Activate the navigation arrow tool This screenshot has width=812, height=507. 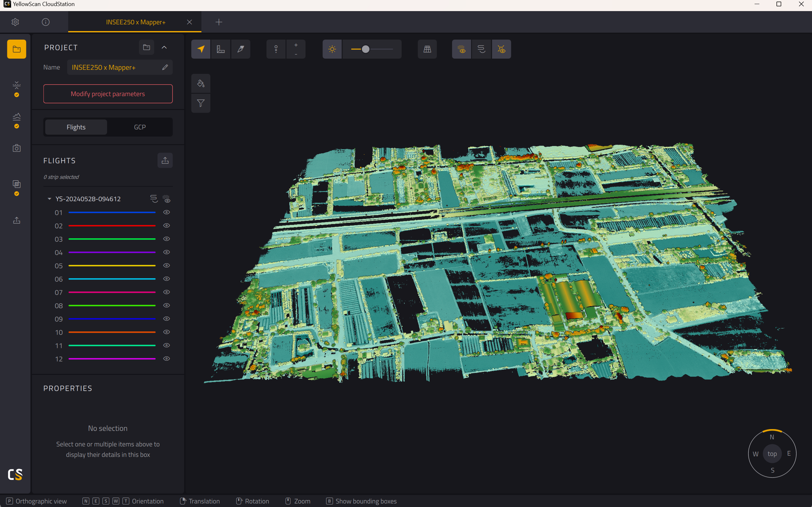(201, 49)
